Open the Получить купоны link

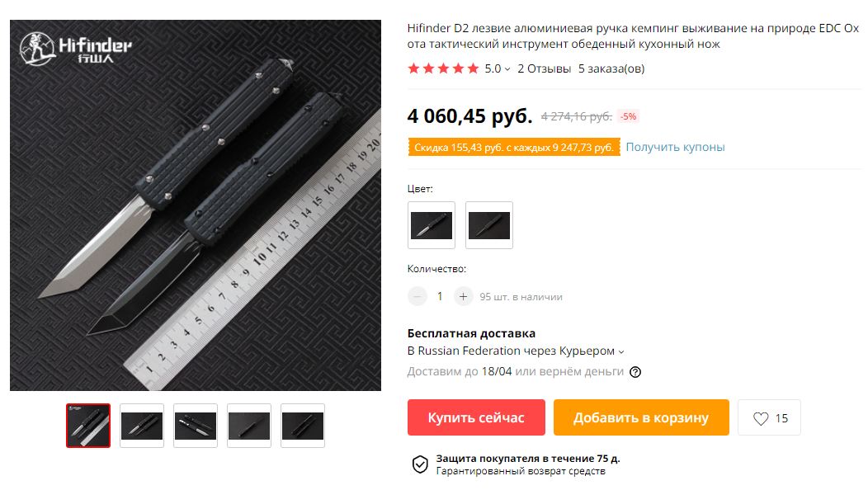pyautogui.click(x=676, y=148)
